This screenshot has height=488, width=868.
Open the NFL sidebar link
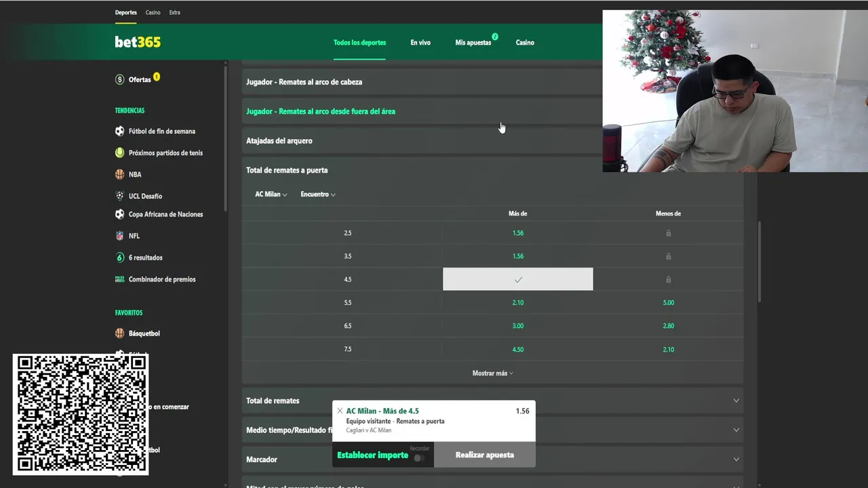[134, 236]
